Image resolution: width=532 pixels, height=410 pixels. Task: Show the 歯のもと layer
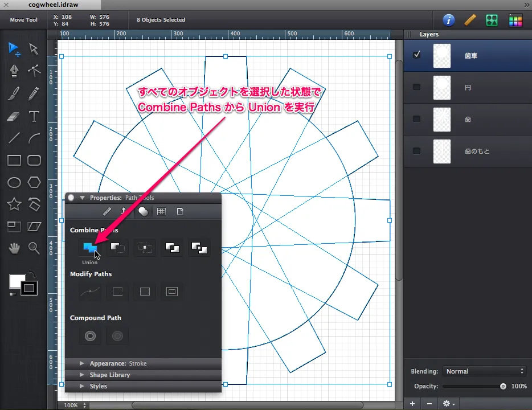pyautogui.click(x=417, y=151)
